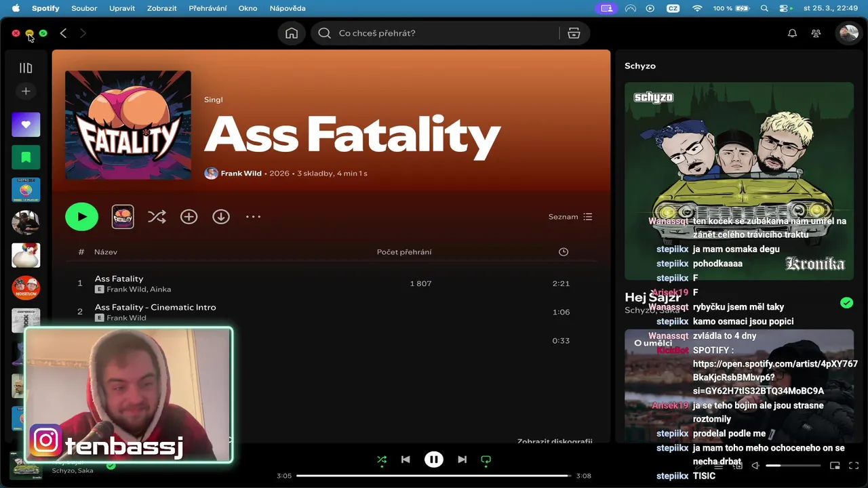Open the Soubor menu

tap(84, 8)
